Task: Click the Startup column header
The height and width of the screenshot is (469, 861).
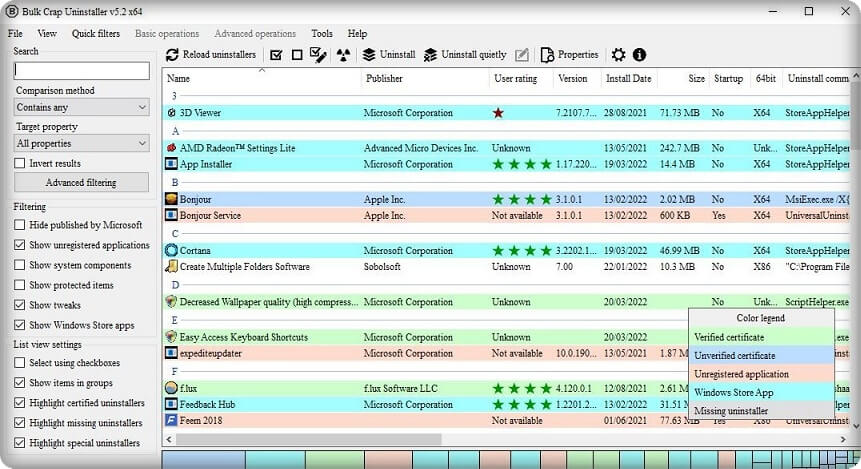Action: click(x=728, y=79)
